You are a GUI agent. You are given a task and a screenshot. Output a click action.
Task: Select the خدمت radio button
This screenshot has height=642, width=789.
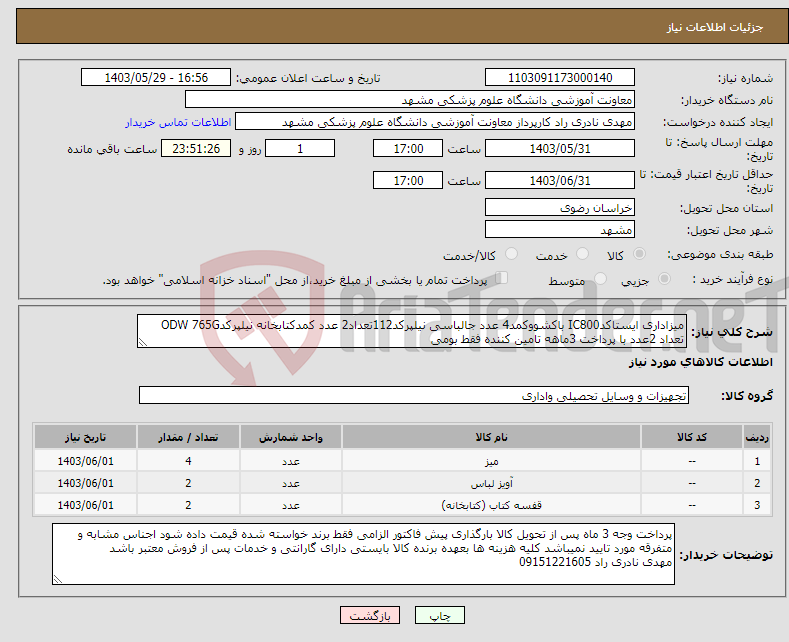coord(582,254)
